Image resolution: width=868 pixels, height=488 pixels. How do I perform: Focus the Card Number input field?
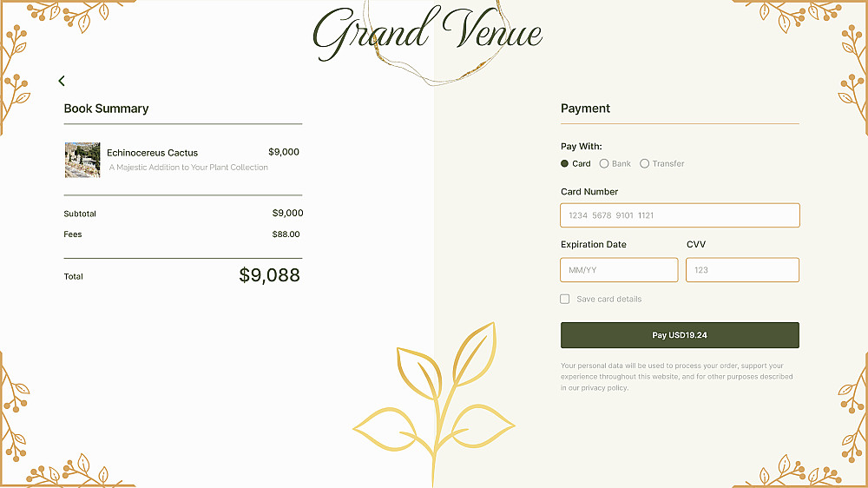tap(680, 215)
